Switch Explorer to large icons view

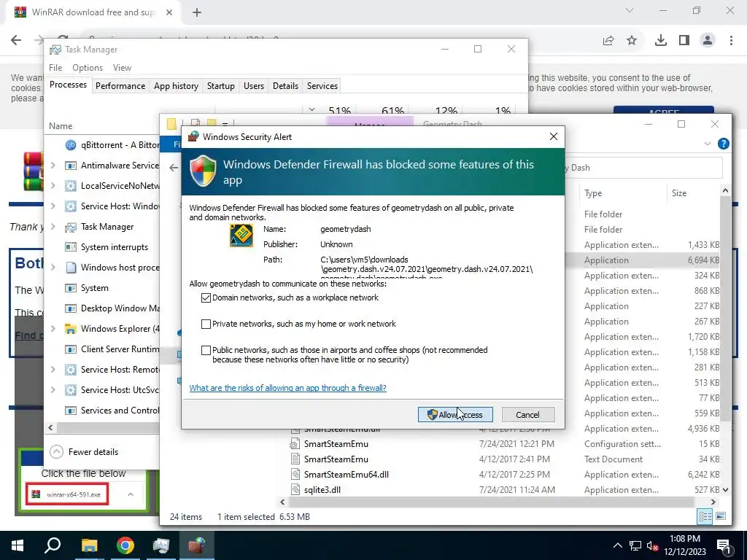coord(721,517)
